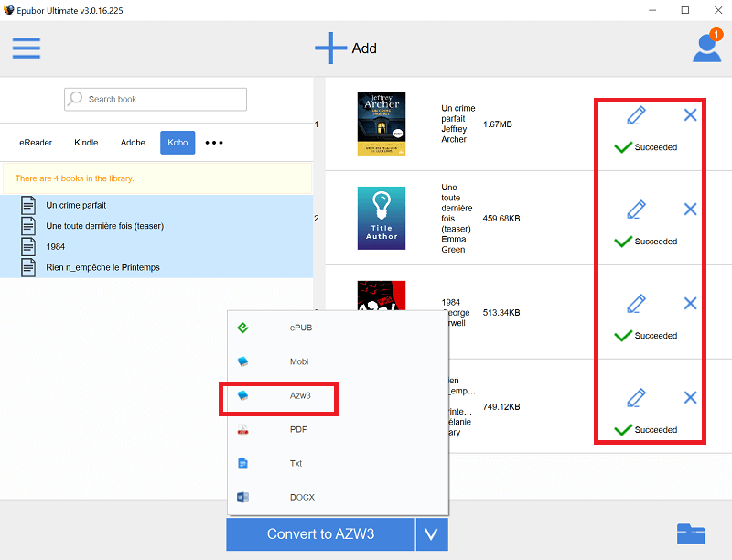The image size is (732, 560).
Task: Remove Une toute dernière fois from list
Action: (x=690, y=209)
